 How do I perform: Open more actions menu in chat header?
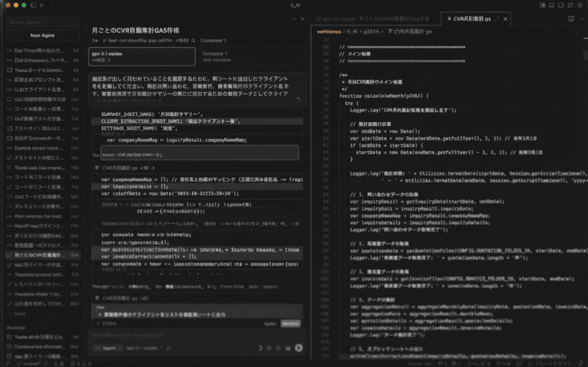click(x=294, y=19)
